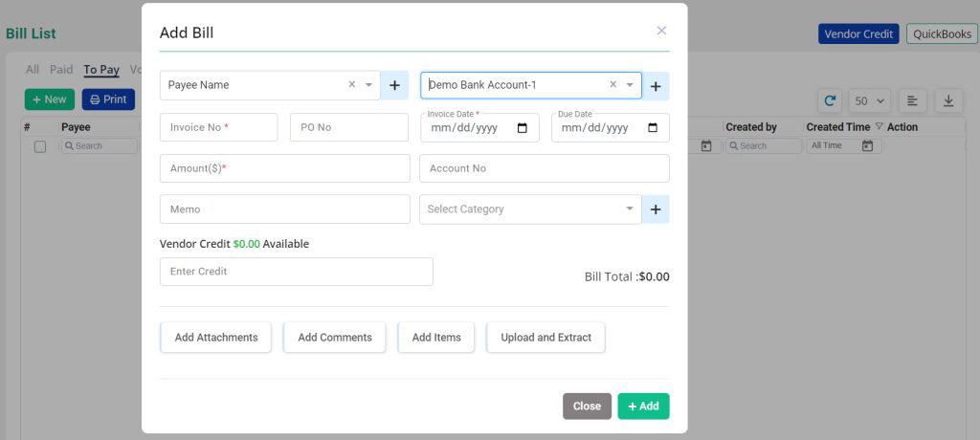Screen dimensions: 980x440
Task: Click the Amount($) input field
Action: click(x=285, y=168)
